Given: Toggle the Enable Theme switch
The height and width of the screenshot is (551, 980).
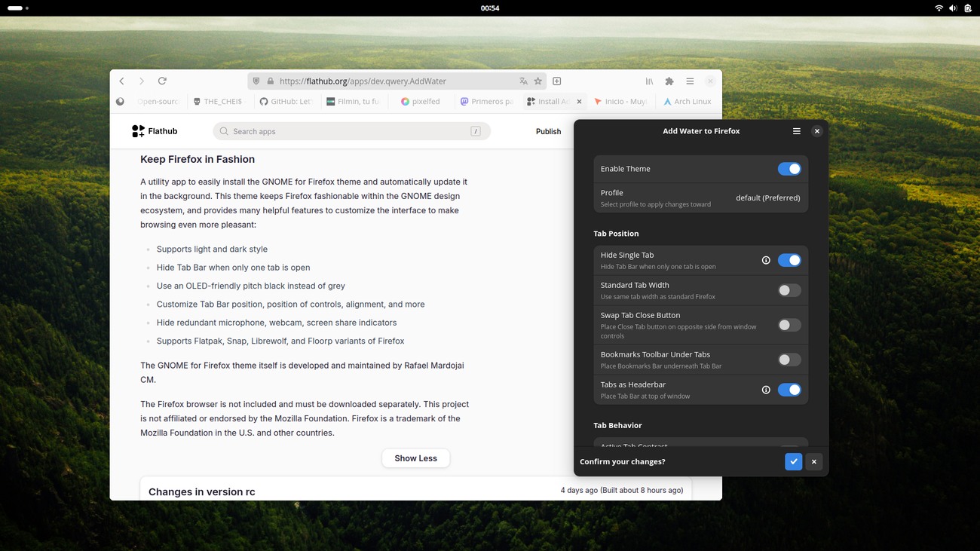Looking at the screenshot, I should click(789, 169).
